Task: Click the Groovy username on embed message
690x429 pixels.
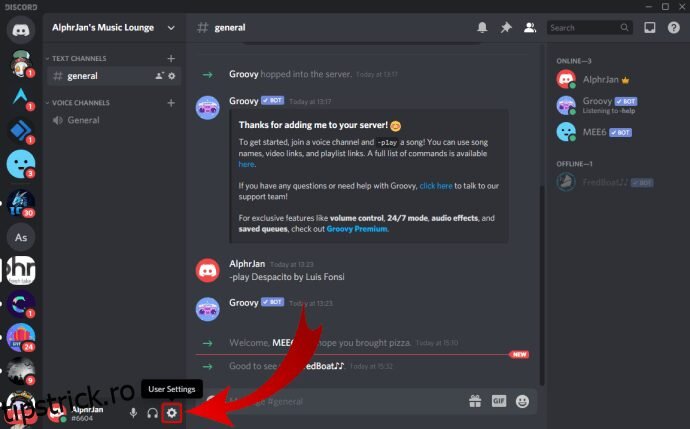Action: tap(243, 101)
